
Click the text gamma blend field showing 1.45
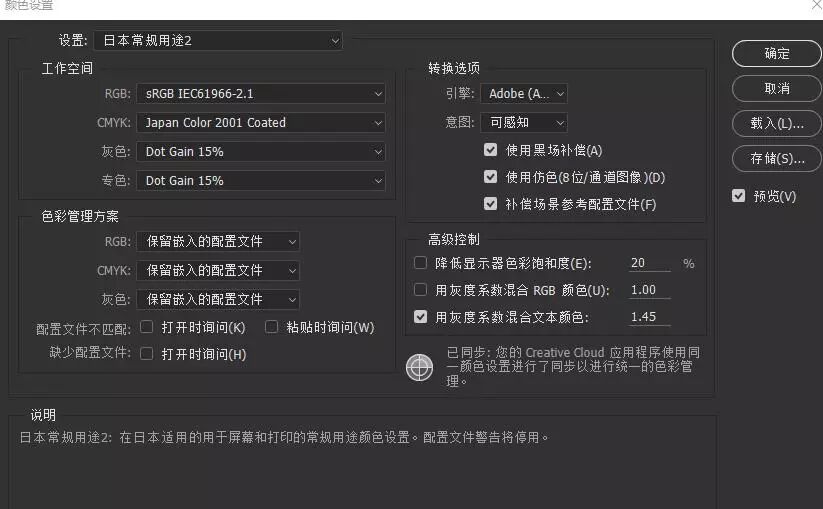click(650, 317)
